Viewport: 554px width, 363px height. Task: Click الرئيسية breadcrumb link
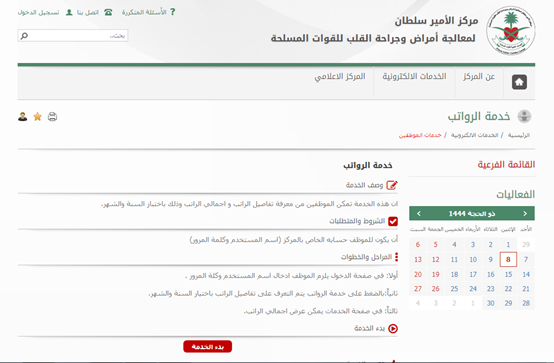pos(519,135)
